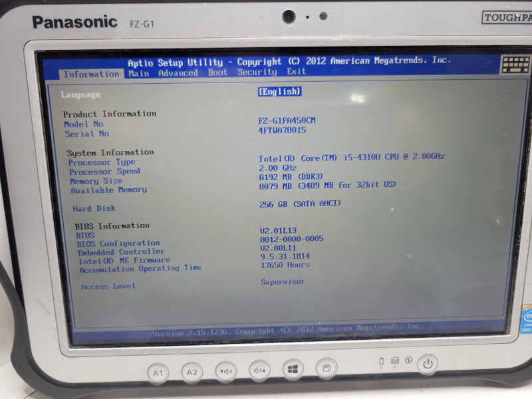Viewport: 532px width, 399px height.
Task: Click the Memory Size label
Action: click(x=96, y=181)
